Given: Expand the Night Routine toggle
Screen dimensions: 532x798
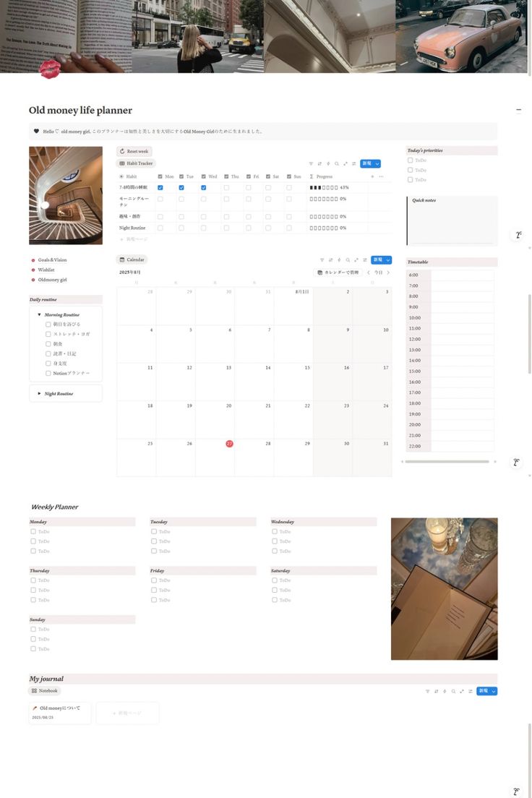Looking at the screenshot, I should coord(40,394).
